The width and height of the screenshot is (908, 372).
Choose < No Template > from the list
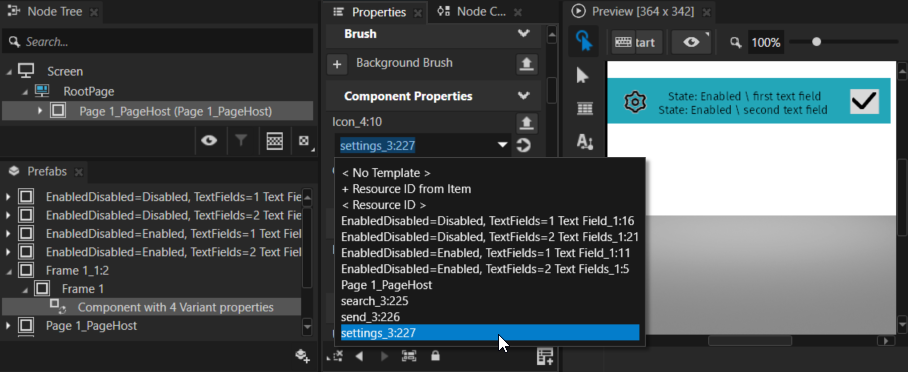pyautogui.click(x=386, y=173)
